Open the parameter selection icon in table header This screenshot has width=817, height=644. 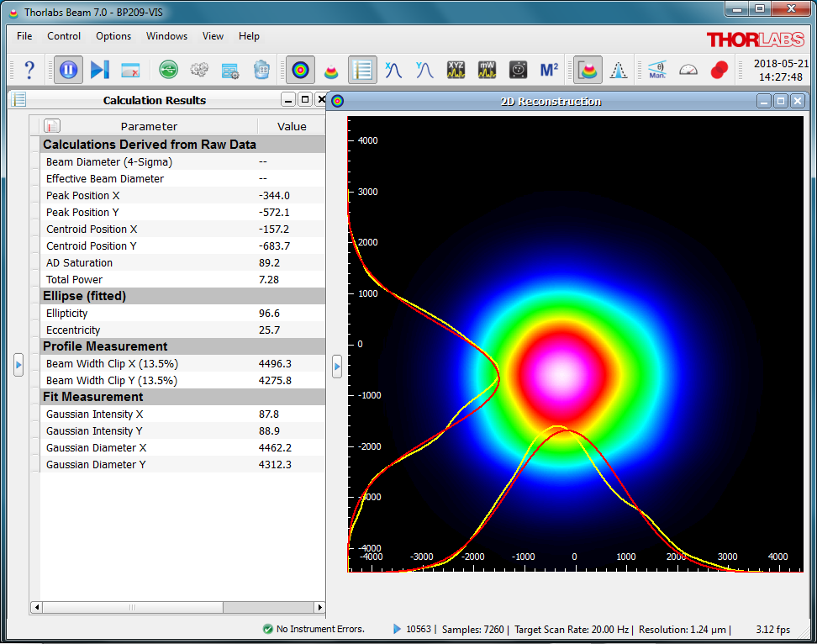[x=52, y=126]
